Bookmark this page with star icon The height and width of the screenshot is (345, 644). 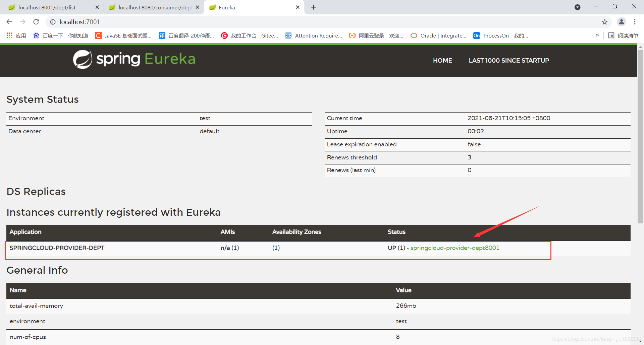pos(604,22)
